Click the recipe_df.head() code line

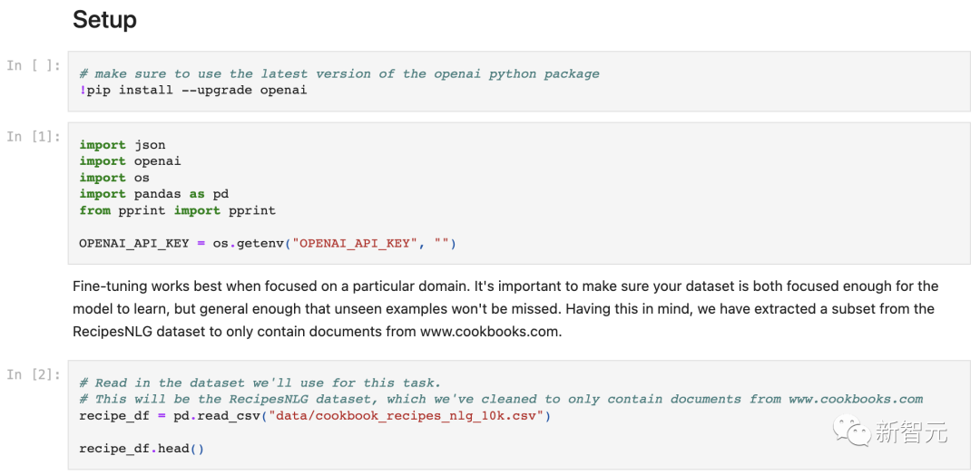142,449
